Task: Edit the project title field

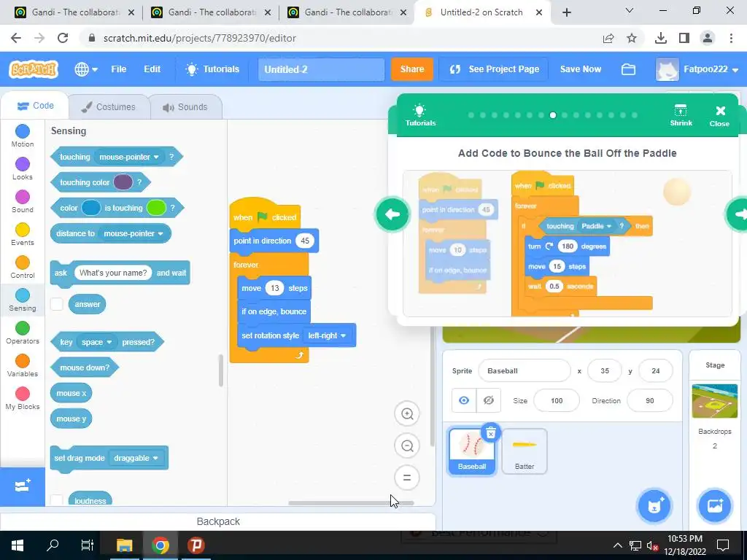Action: 321,69
